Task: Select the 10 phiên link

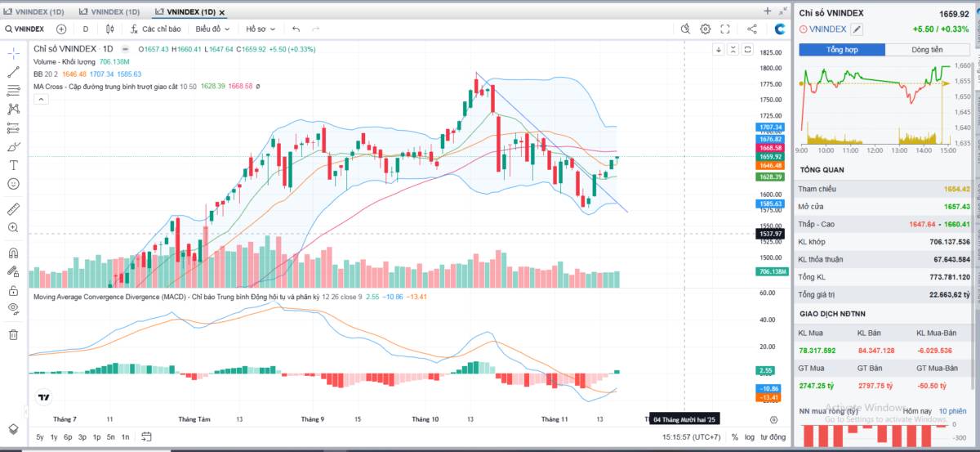Action: [952, 411]
